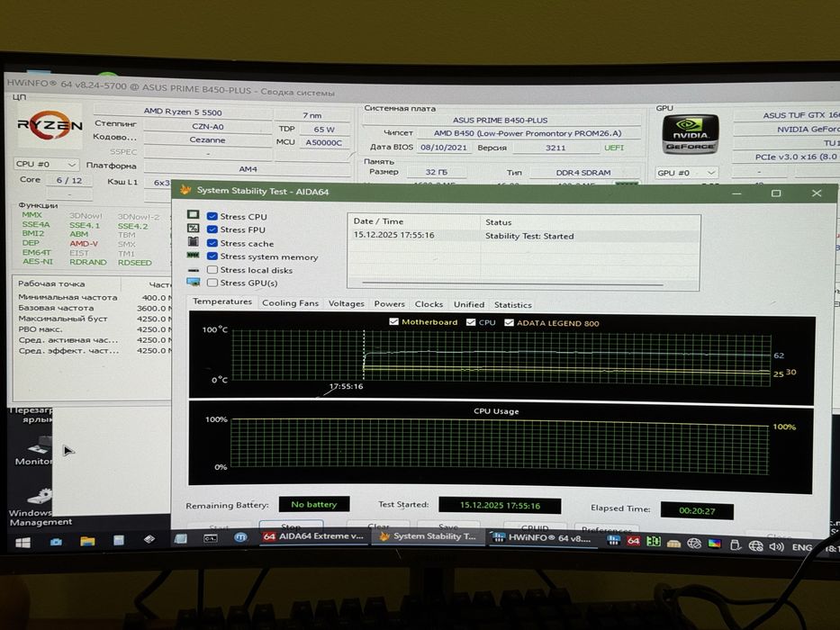This screenshot has width=840, height=630.
Task: Click the 17:55:16 marker on the temperature graph
Action: tap(346, 386)
